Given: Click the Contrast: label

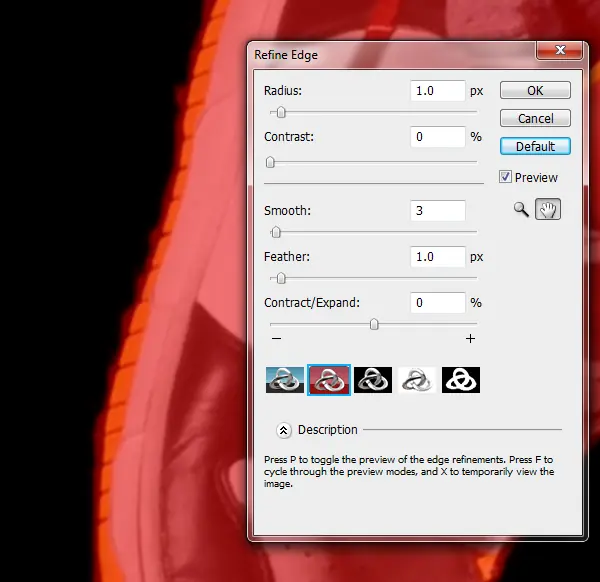Looking at the screenshot, I should [x=289, y=137].
